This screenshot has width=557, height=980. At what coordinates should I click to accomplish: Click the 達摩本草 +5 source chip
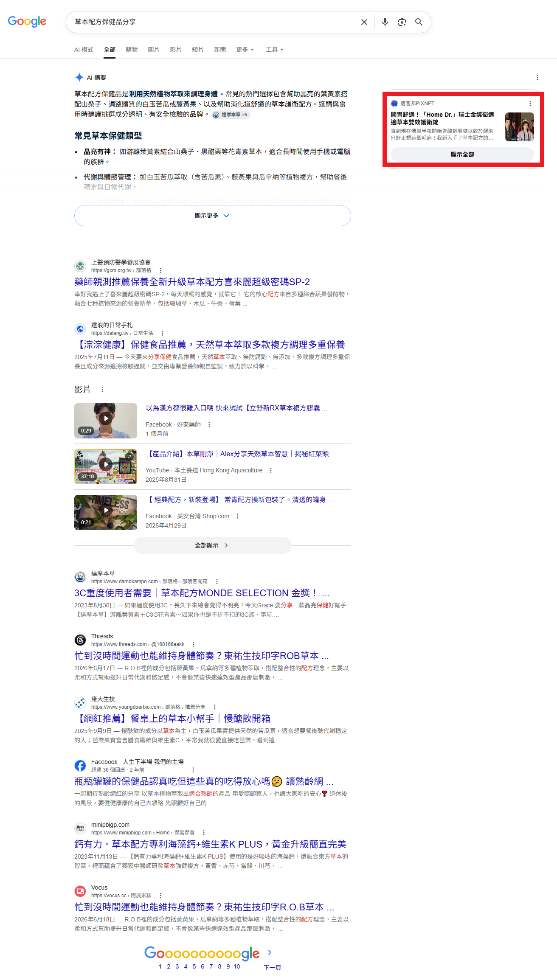pos(231,115)
